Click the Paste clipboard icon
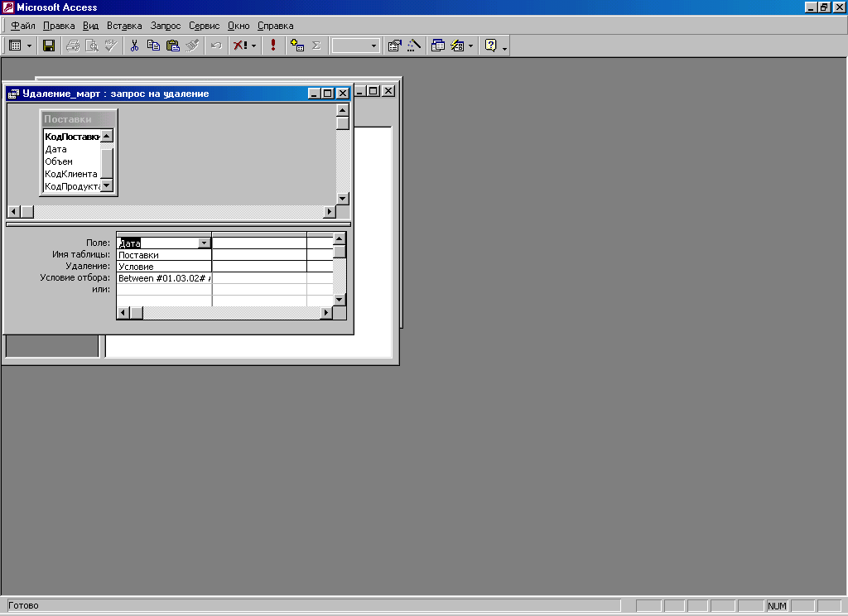Image resolution: width=848 pixels, height=616 pixels. point(172,46)
